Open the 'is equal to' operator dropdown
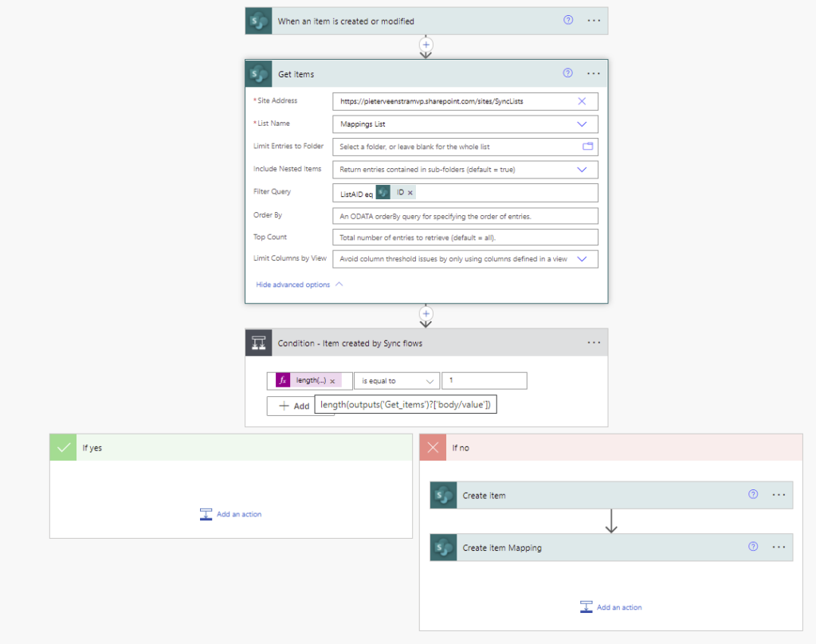816x644 pixels. (397, 381)
